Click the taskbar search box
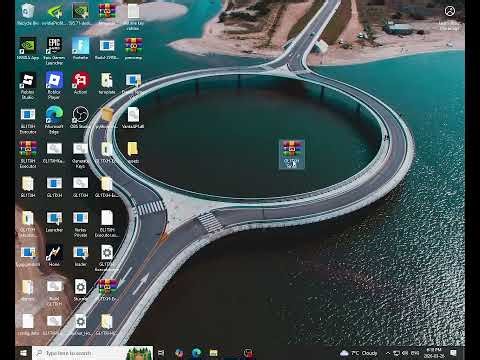This screenshot has width=480, height=360. point(92,353)
